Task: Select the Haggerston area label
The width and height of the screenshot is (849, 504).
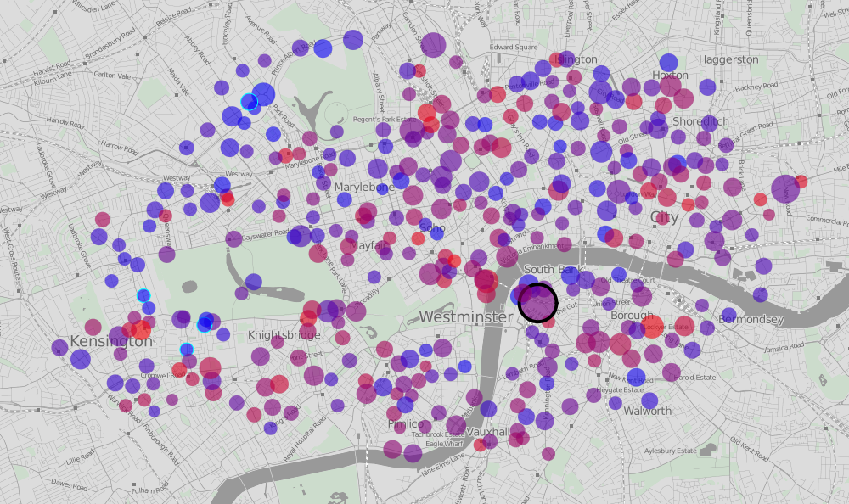Action: [x=728, y=59]
